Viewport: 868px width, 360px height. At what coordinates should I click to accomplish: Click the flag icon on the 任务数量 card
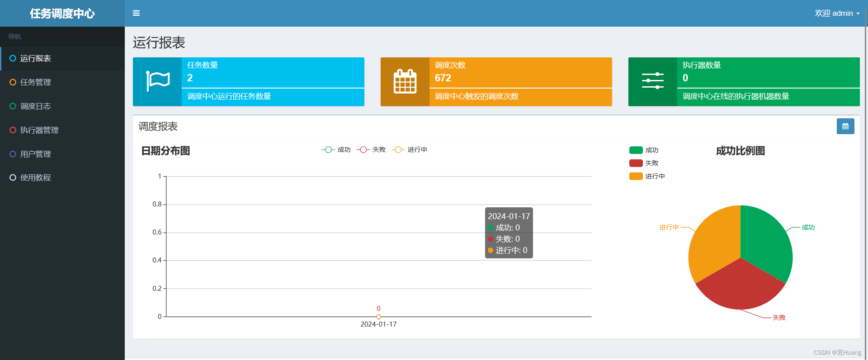point(157,81)
